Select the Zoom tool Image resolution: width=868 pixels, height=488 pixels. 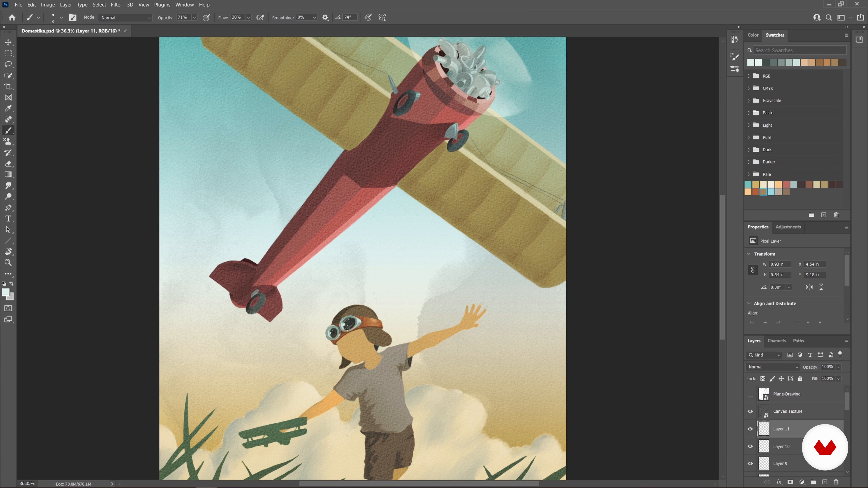(x=8, y=263)
